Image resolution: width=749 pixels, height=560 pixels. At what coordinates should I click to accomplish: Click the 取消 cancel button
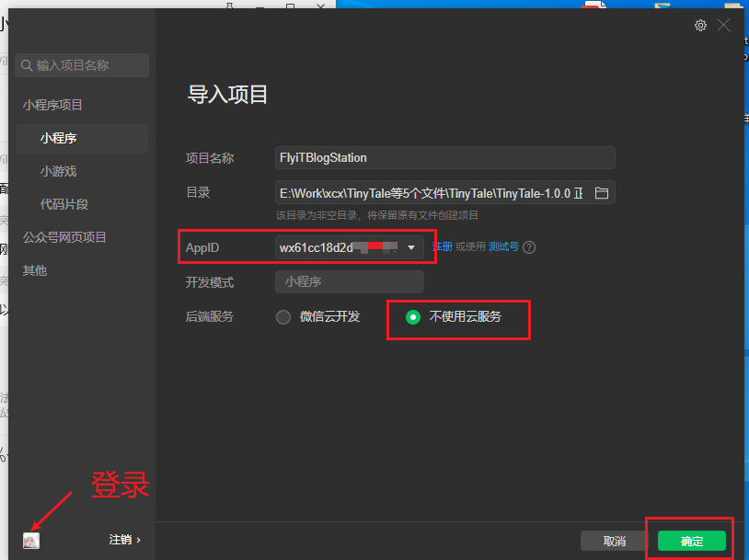pos(615,541)
